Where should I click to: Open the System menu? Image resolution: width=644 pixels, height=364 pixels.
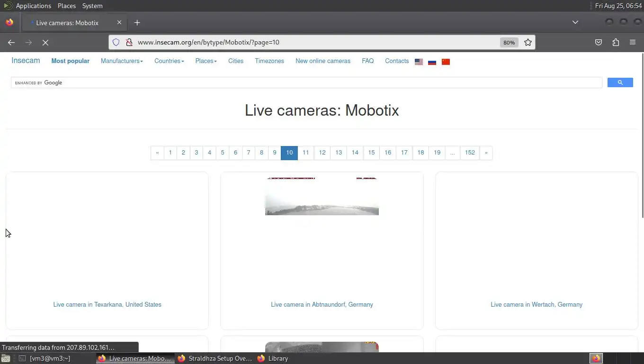pyautogui.click(x=92, y=6)
